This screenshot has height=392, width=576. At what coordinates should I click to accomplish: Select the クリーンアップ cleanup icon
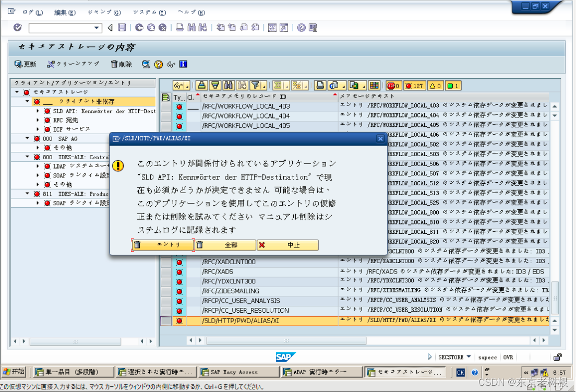[51, 64]
